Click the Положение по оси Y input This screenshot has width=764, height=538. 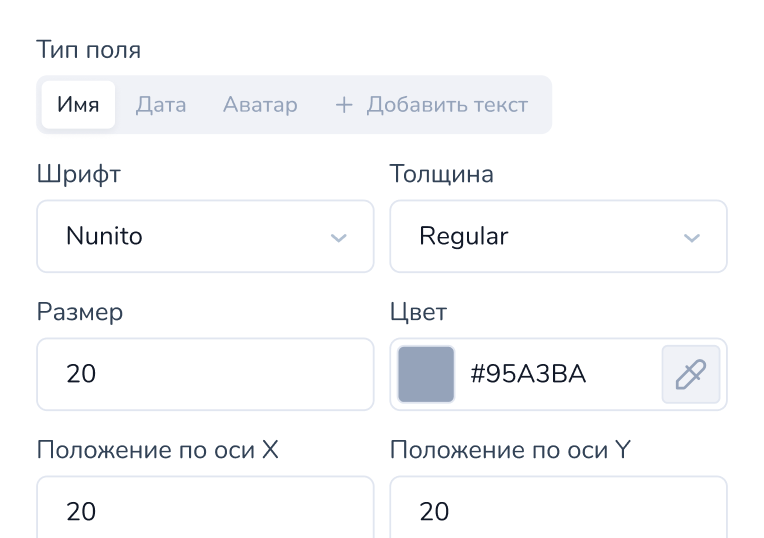pyautogui.click(x=558, y=507)
